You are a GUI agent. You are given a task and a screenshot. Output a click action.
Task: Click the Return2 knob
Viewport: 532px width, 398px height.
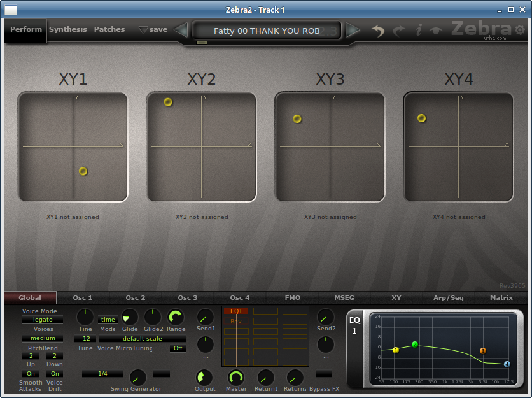pyautogui.click(x=295, y=378)
